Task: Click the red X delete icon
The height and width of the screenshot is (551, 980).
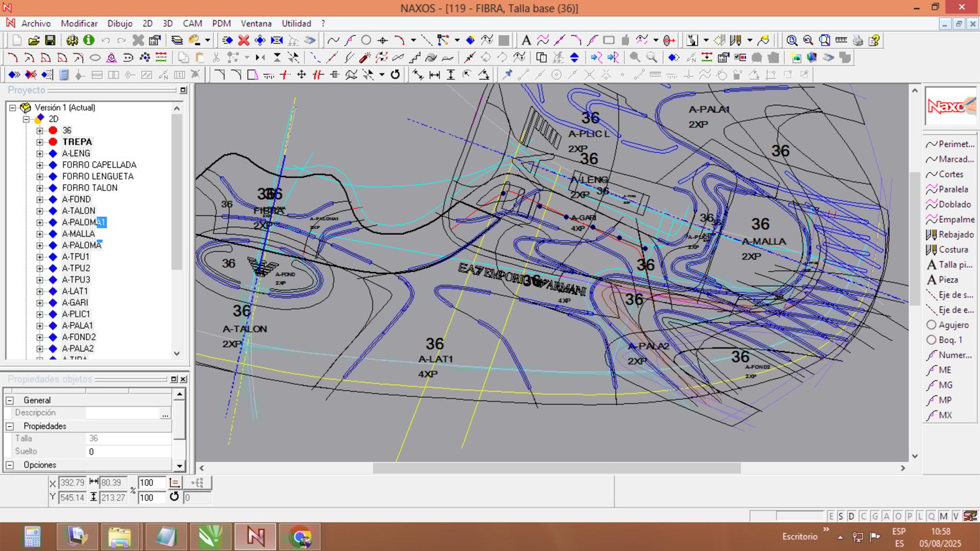Action: pos(244,41)
